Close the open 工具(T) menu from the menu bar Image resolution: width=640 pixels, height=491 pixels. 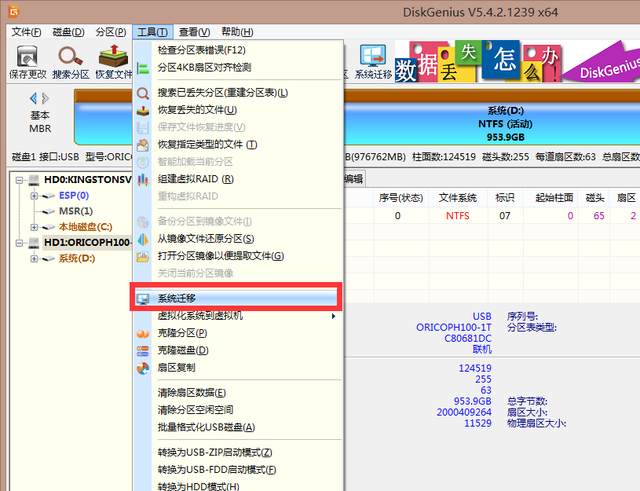coord(152,32)
